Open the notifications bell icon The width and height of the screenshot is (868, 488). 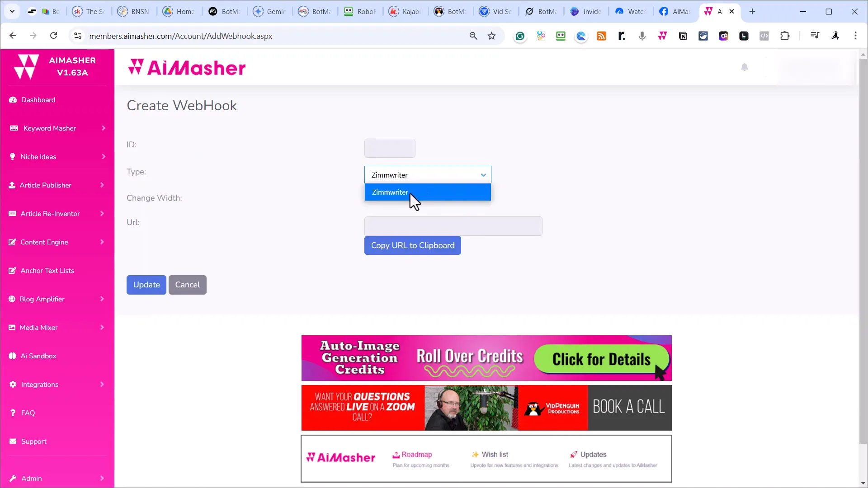click(745, 67)
